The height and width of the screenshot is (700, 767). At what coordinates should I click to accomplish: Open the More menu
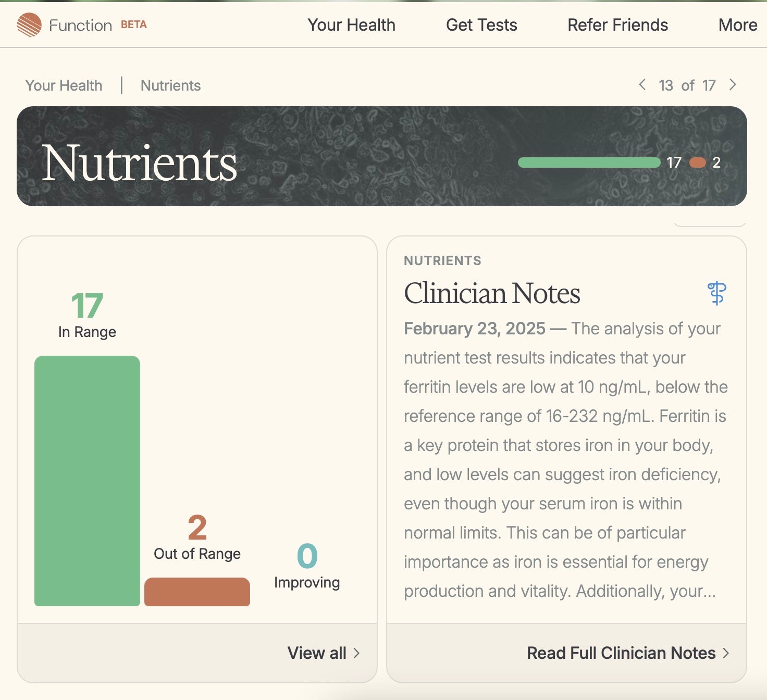[x=737, y=24]
